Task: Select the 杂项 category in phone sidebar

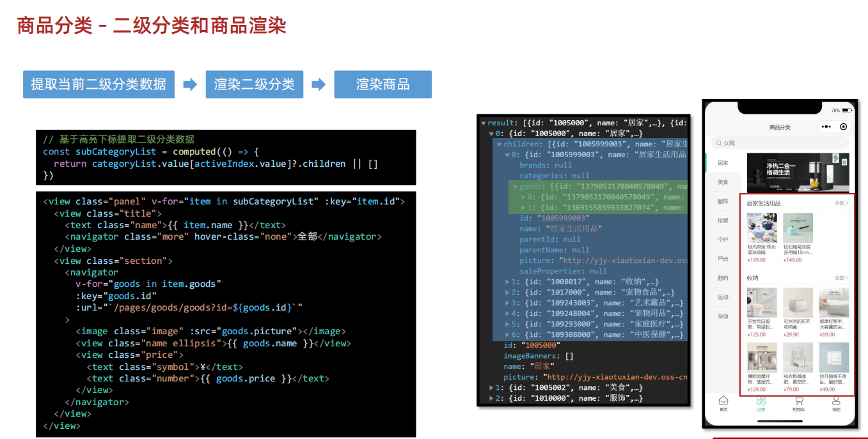Action: tap(723, 316)
